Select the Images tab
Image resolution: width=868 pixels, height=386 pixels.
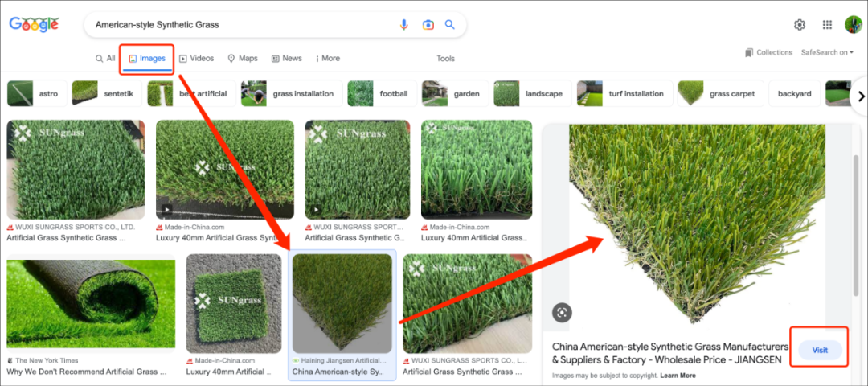point(147,58)
